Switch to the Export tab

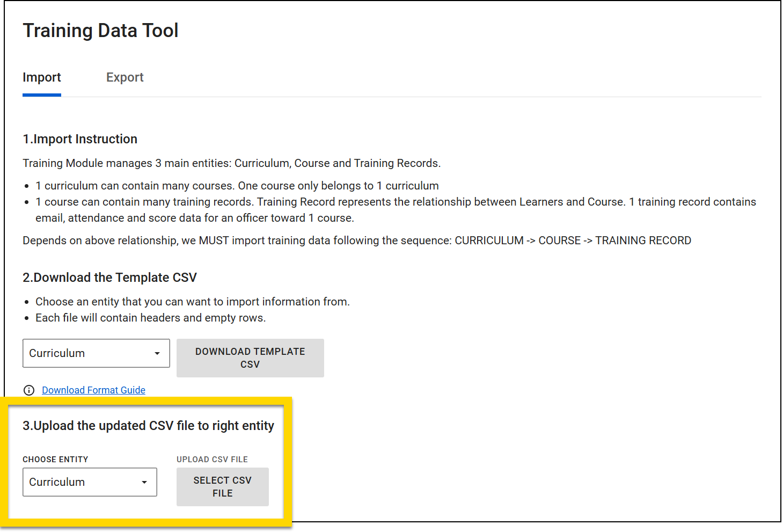pos(125,77)
